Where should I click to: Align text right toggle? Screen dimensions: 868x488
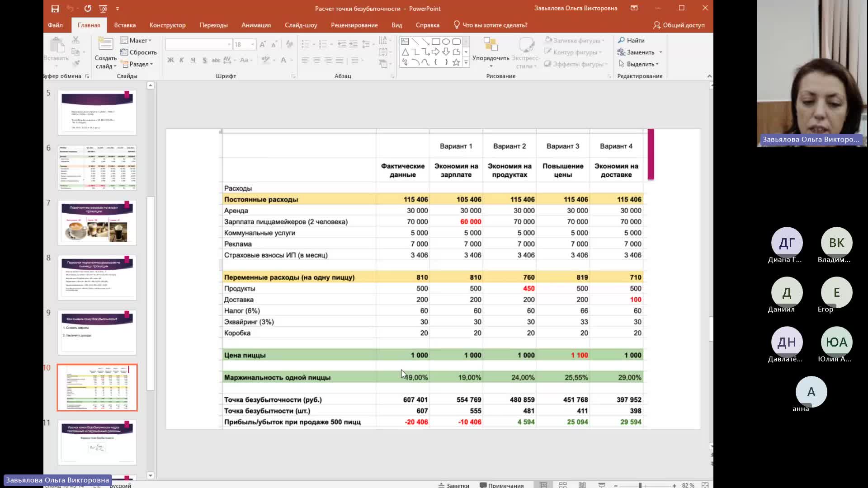point(328,60)
